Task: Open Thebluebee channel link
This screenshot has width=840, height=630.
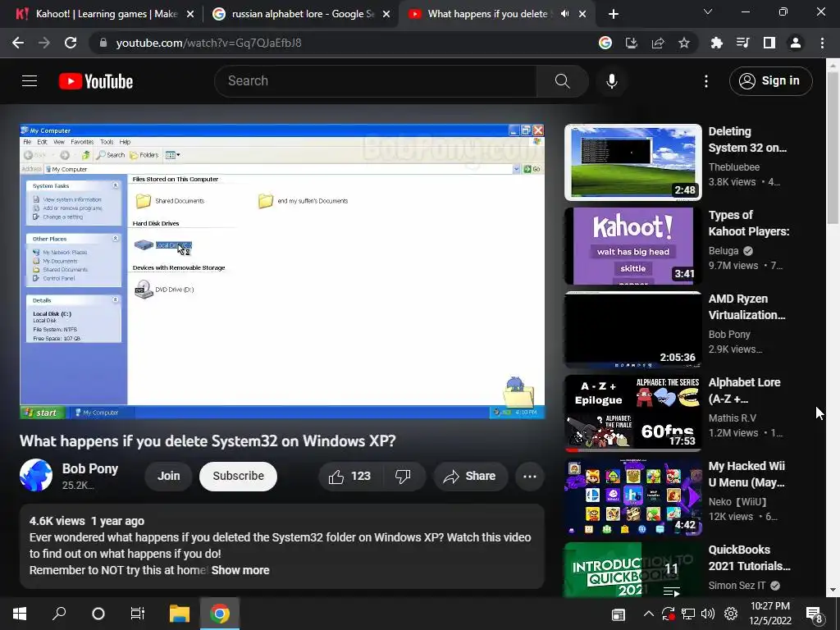Action: [734, 167]
